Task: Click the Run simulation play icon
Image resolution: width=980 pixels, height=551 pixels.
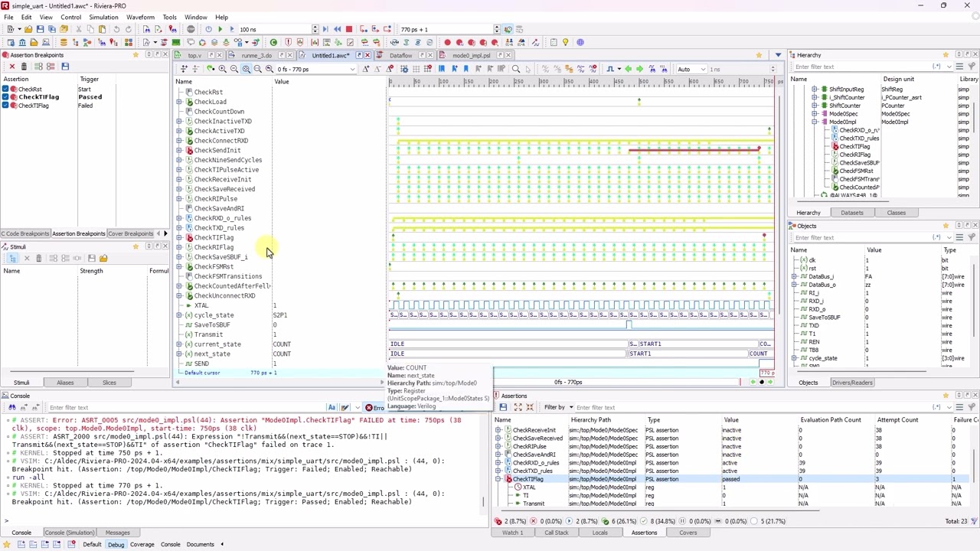Action: pos(220,29)
